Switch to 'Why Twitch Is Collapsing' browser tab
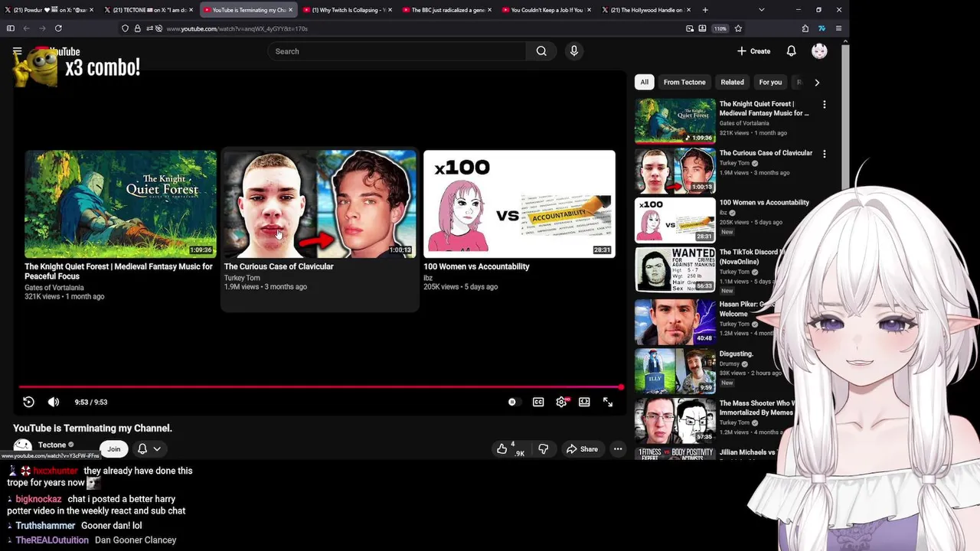 click(x=347, y=10)
